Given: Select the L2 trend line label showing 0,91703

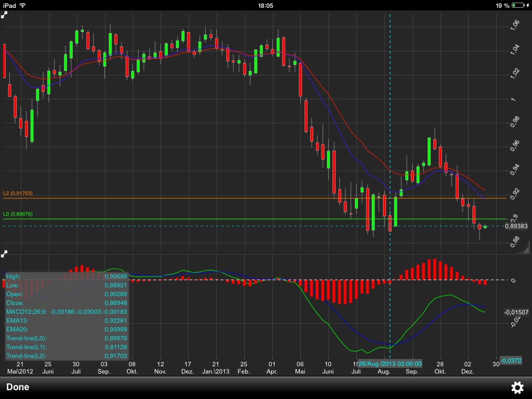Looking at the screenshot, I should tap(18, 192).
